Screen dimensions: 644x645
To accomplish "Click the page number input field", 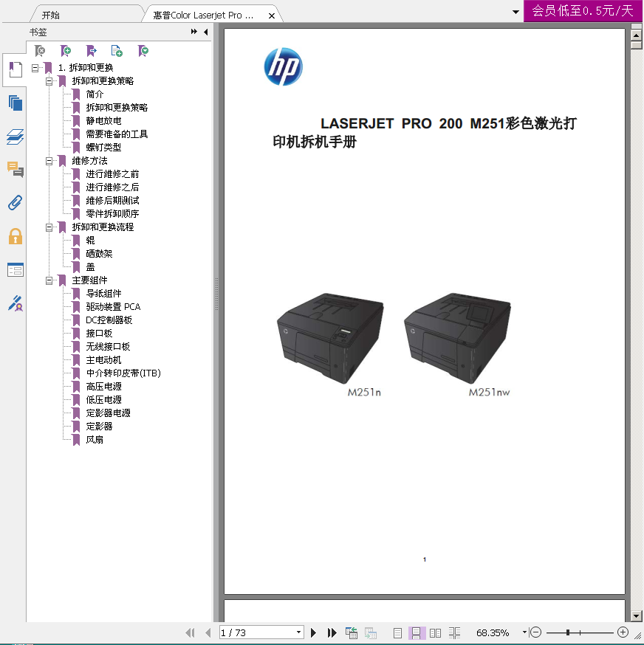I will click(x=257, y=632).
